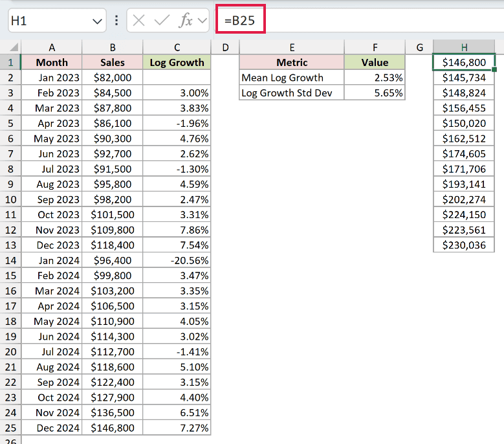Select row 1 header
The height and width of the screenshot is (444, 504).
click(10, 62)
